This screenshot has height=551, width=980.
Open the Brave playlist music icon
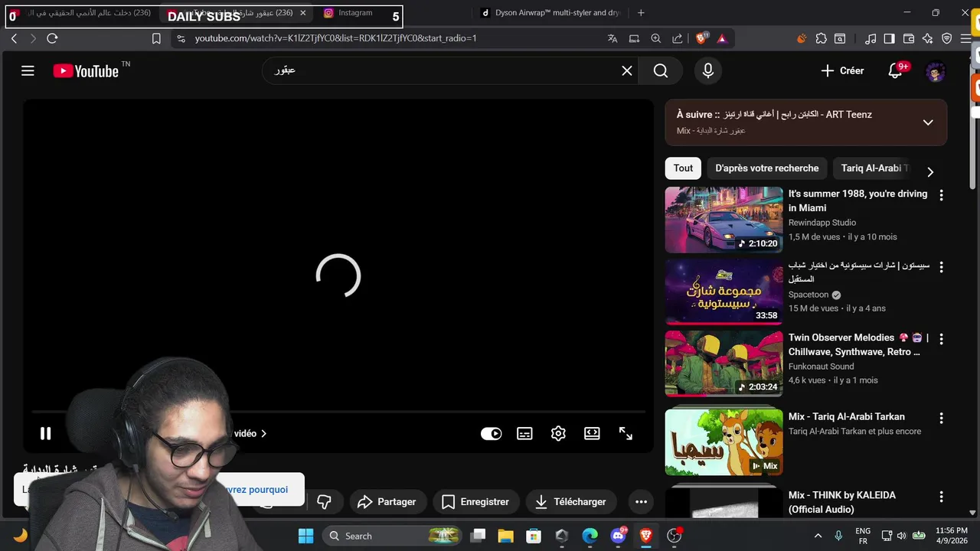pyautogui.click(x=871, y=38)
